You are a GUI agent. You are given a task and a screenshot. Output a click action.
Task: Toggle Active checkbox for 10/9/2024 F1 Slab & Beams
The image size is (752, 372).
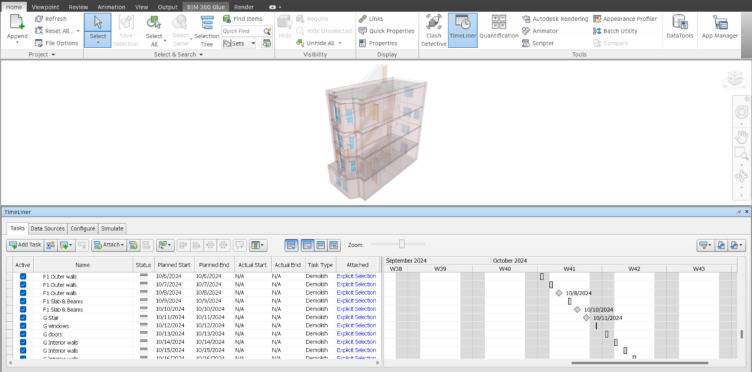coord(23,301)
